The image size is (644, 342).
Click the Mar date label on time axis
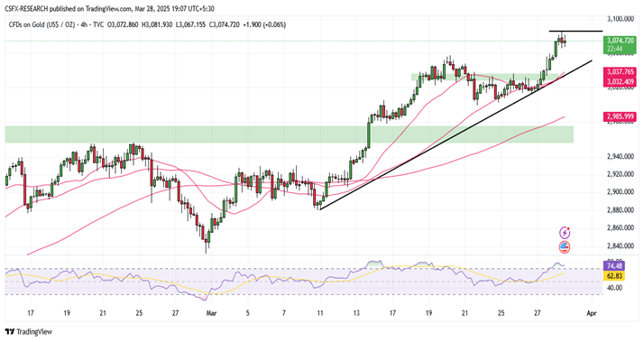point(212,313)
